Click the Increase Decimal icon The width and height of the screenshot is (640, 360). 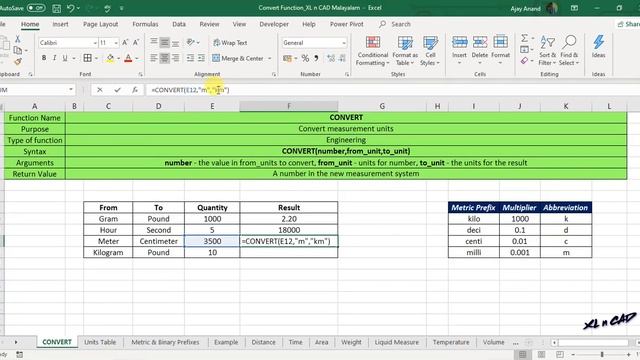click(x=331, y=58)
